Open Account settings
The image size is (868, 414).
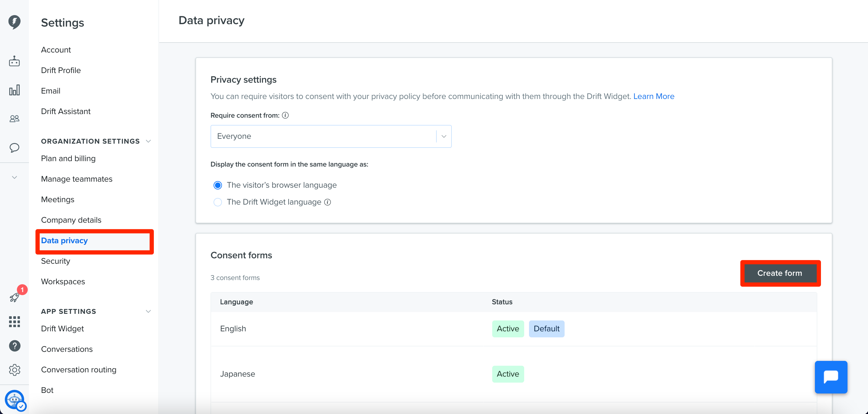pyautogui.click(x=56, y=50)
